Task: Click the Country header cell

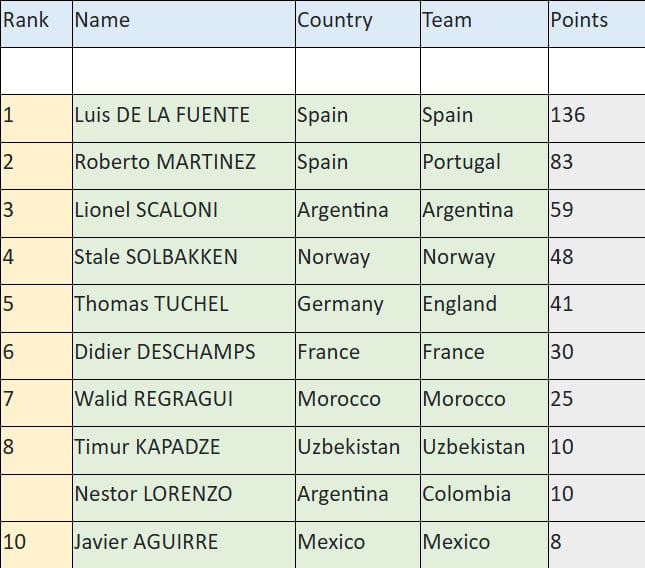Action: point(357,21)
